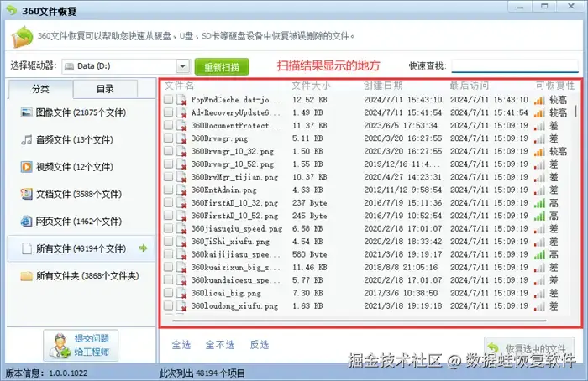Click the 恢复选中的文件 button

(x=528, y=348)
